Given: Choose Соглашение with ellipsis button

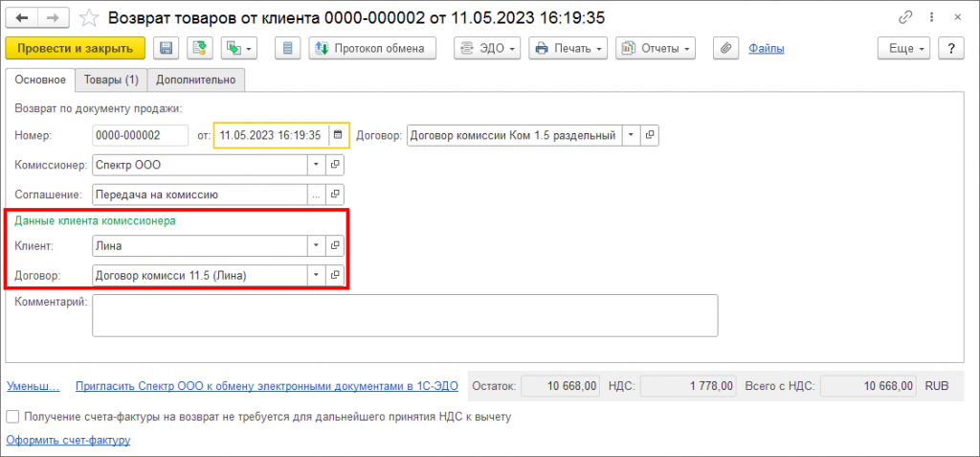Looking at the screenshot, I should click(x=316, y=194).
